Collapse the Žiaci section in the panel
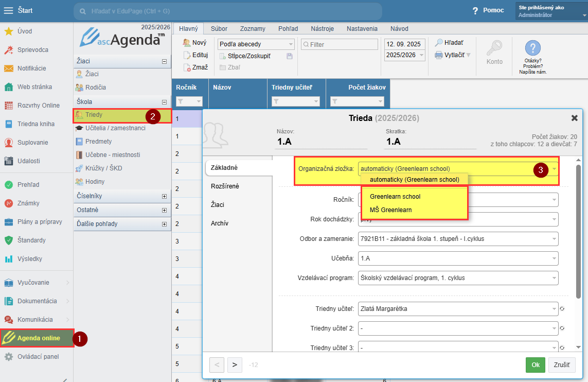This screenshot has width=588, height=382. point(164,61)
